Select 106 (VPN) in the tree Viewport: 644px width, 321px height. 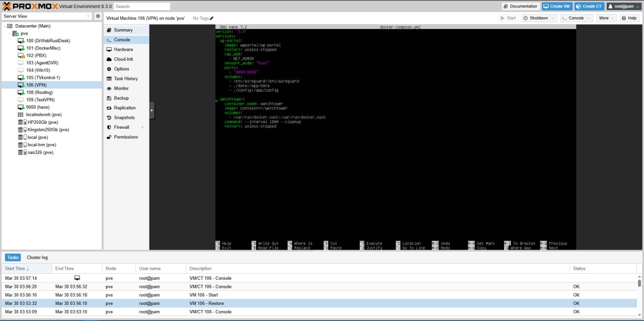(52, 85)
